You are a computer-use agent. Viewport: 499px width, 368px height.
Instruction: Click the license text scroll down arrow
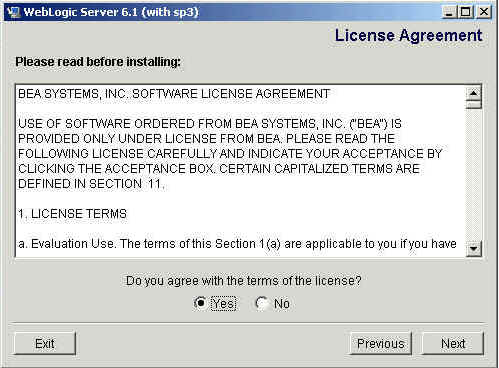coord(474,249)
